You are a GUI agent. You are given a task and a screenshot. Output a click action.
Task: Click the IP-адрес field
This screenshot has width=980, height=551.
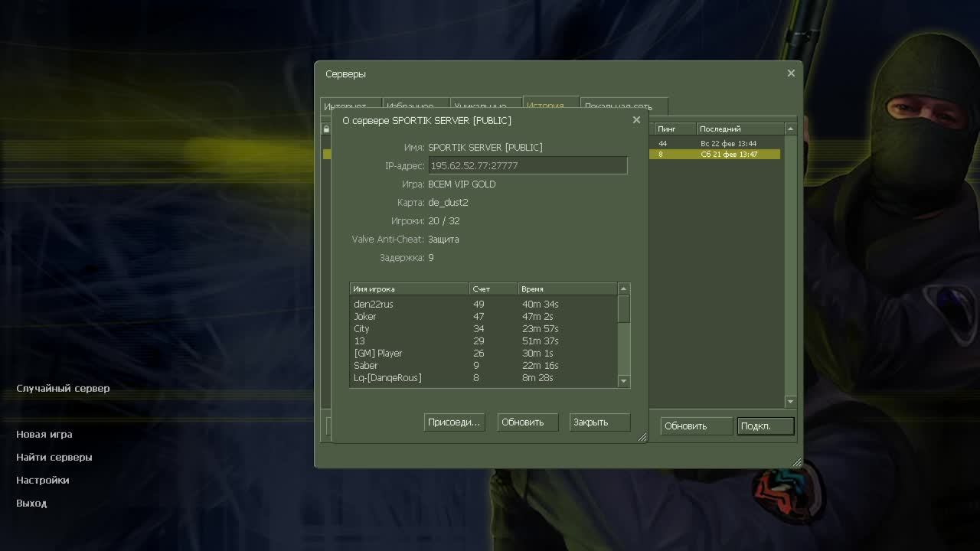528,165
